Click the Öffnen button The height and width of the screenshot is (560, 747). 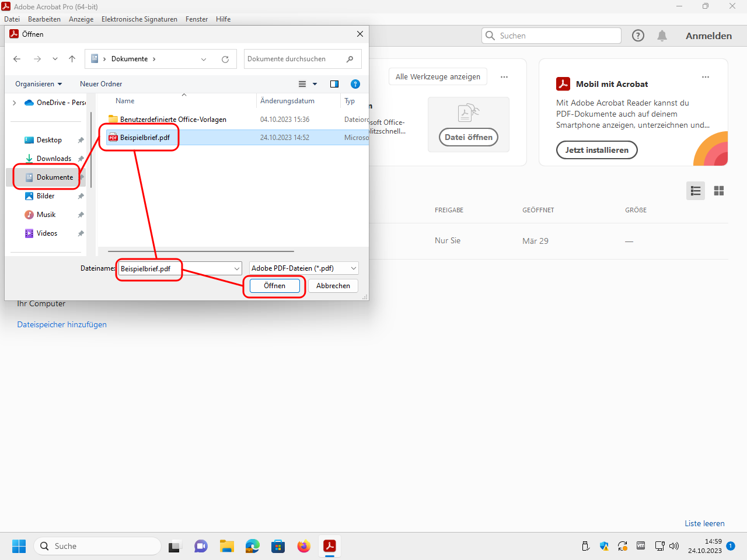(x=274, y=286)
